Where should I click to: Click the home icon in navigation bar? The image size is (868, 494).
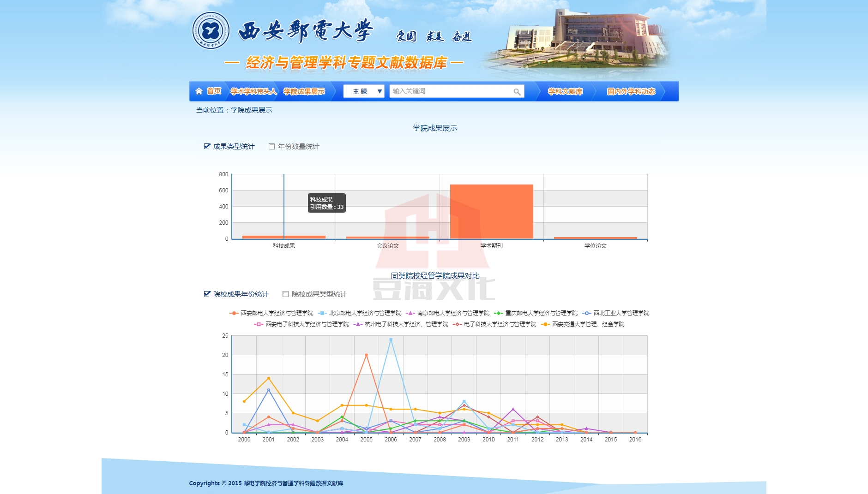(199, 91)
